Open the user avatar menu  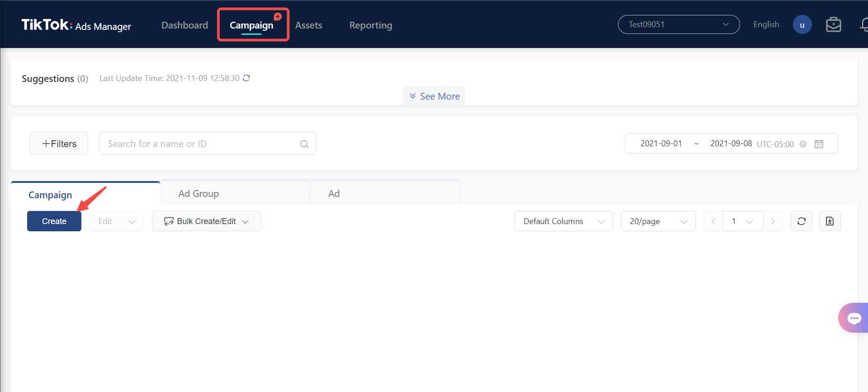tap(802, 24)
